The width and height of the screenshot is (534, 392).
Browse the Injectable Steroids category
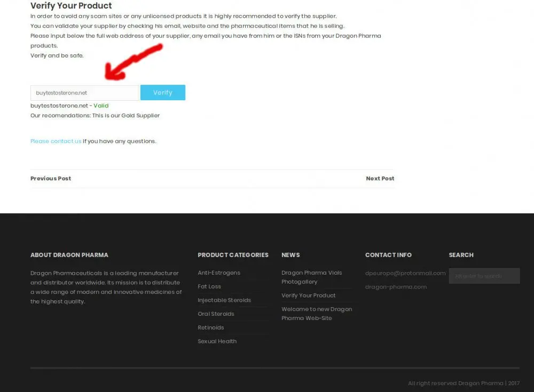tap(224, 300)
